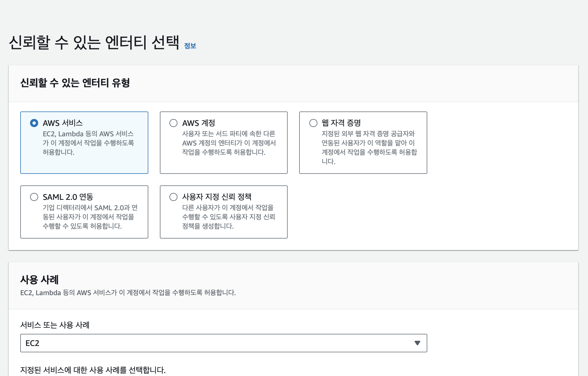Click the SAML 2.0 연동 card description text
The height and width of the screenshot is (376, 588).
coord(90,217)
